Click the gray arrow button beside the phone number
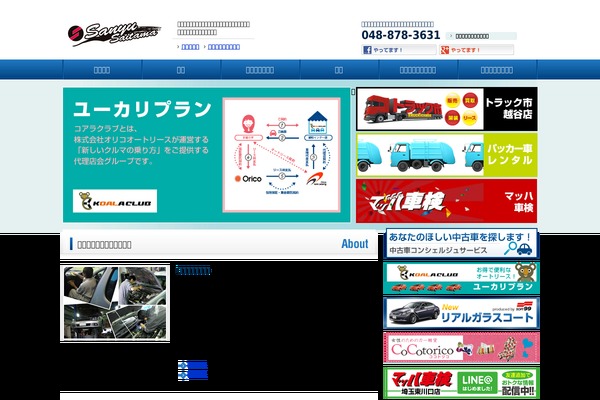The width and height of the screenshot is (600, 400). point(481,36)
